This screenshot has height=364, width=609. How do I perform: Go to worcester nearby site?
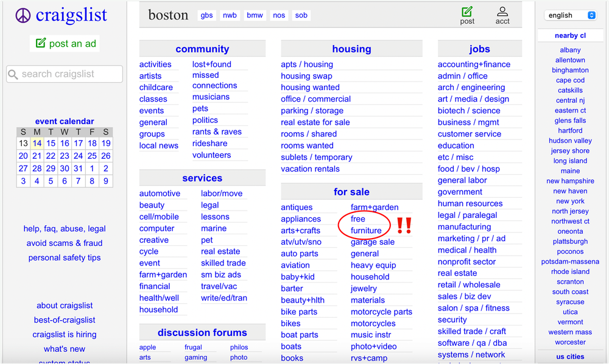570,342
